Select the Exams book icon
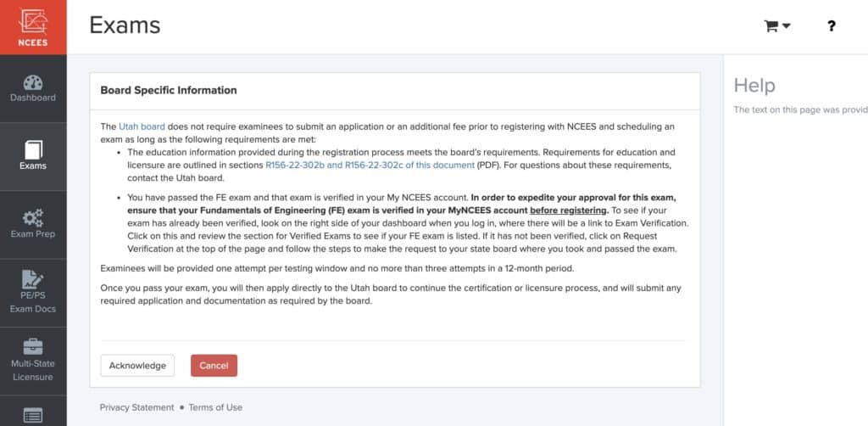Image resolution: width=868 pixels, height=426 pixels. tap(33, 150)
